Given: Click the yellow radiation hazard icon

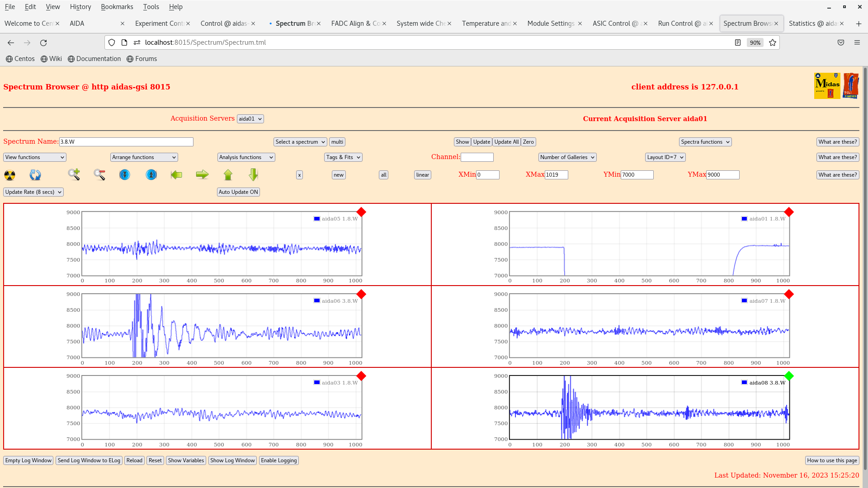Looking at the screenshot, I should 9,175.
